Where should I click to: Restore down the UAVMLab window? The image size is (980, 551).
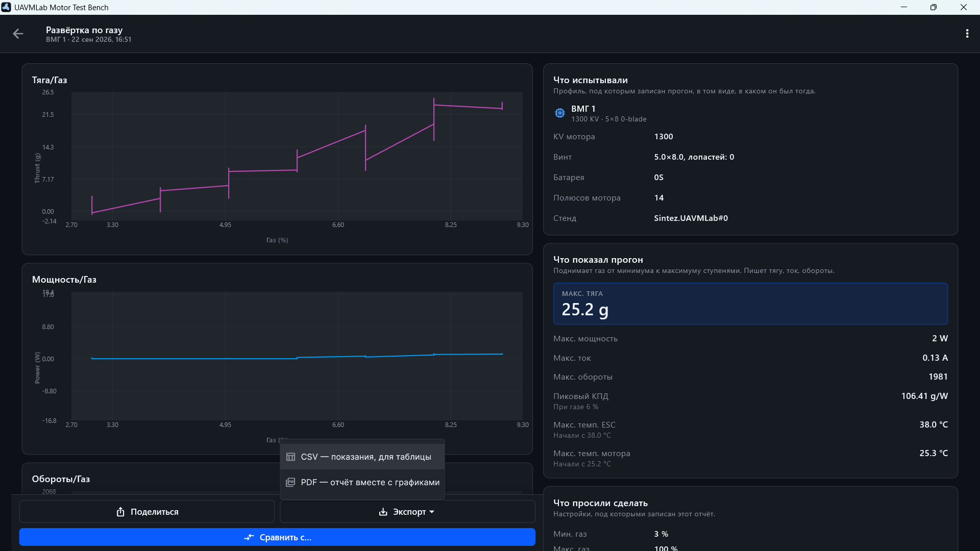(x=934, y=7)
